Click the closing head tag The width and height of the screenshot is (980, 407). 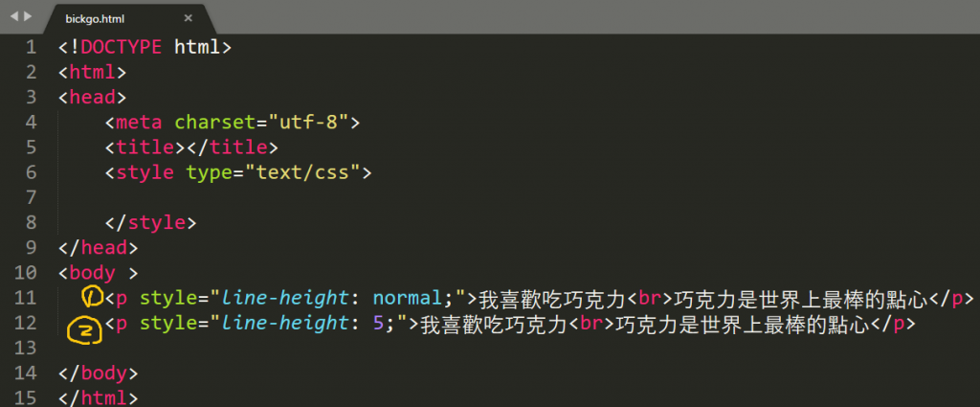click(x=99, y=248)
